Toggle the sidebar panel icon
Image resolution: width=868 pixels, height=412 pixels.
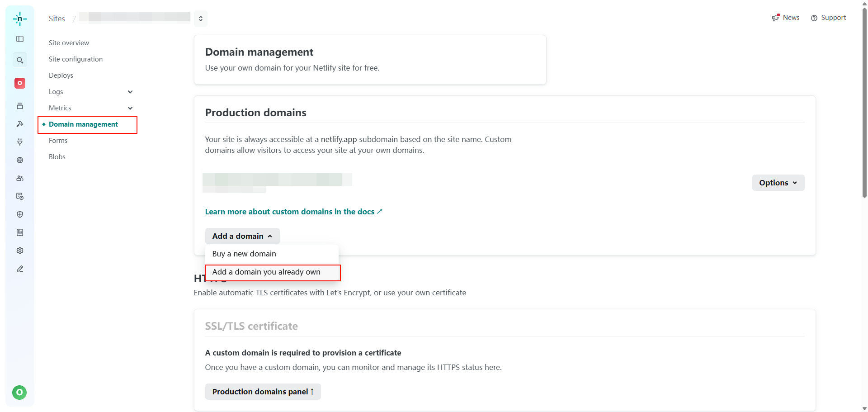coord(20,39)
